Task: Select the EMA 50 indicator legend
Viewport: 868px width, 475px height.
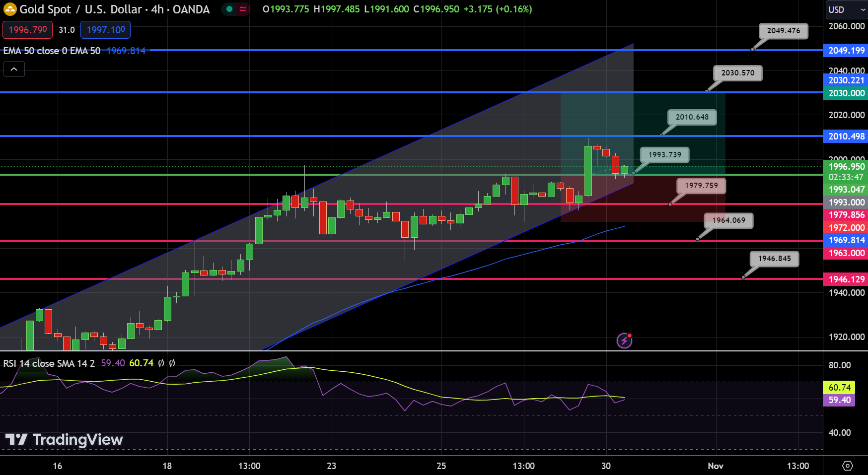Action: click(52, 51)
